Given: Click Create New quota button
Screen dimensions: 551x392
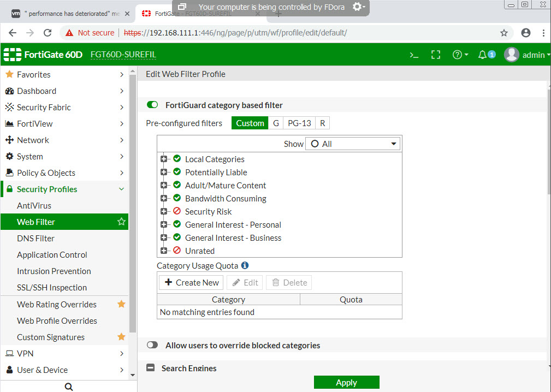Looking at the screenshot, I should pos(192,282).
